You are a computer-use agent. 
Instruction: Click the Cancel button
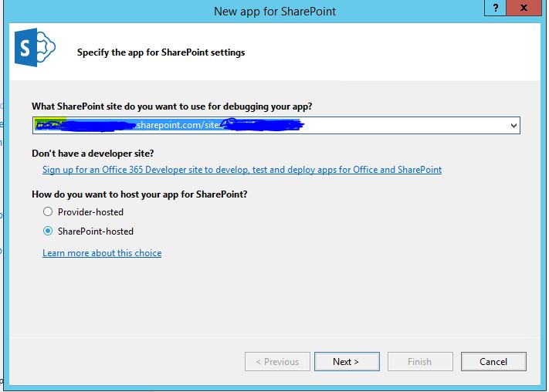493,362
